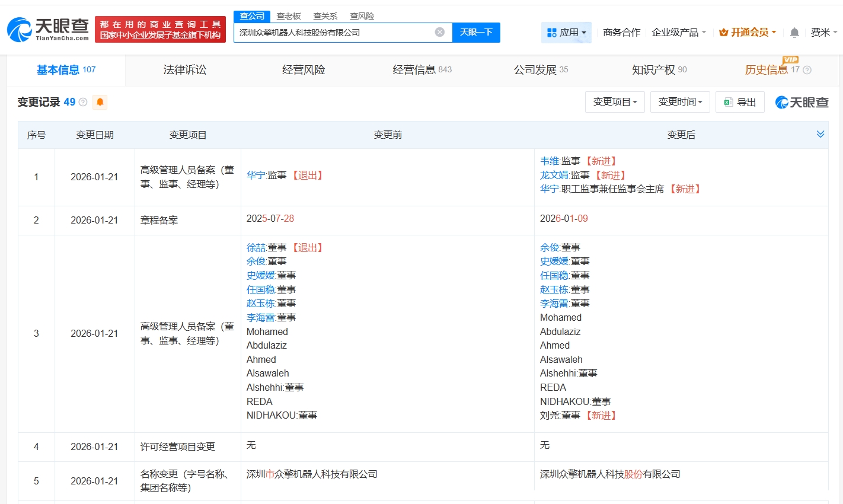The image size is (843, 504).
Task: Click 开通会员 membership button
Action: (748, 33)
